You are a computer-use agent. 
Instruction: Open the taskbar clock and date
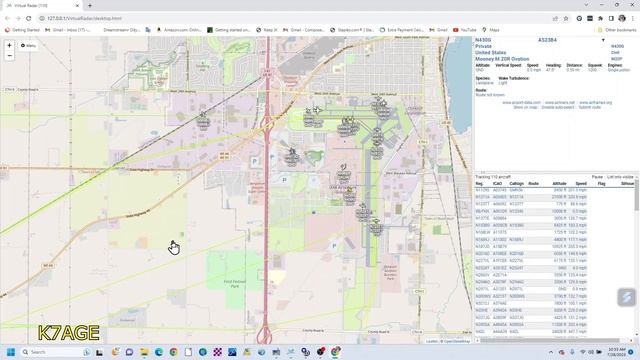click(x=616, y=352)
